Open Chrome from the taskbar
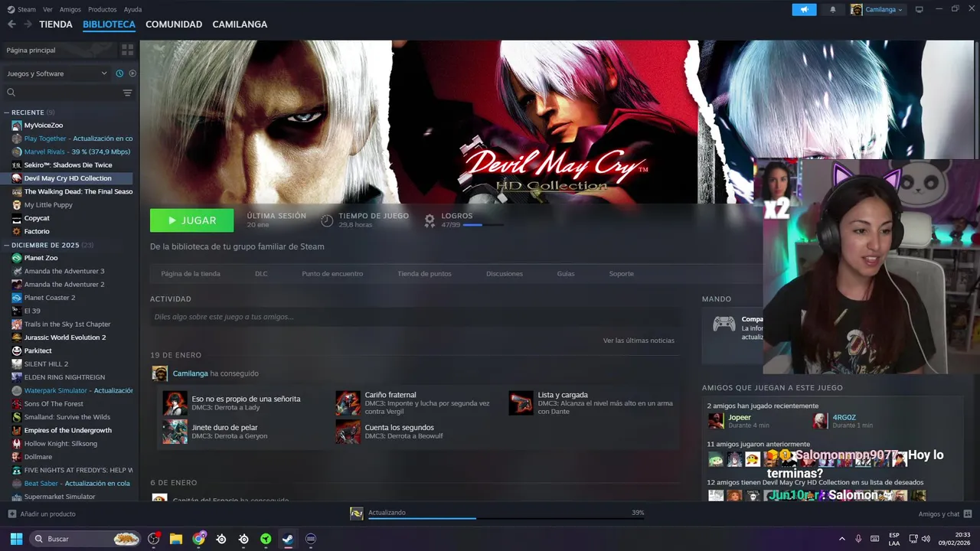This screenshot has width=980, height=551. coord(199,539)
